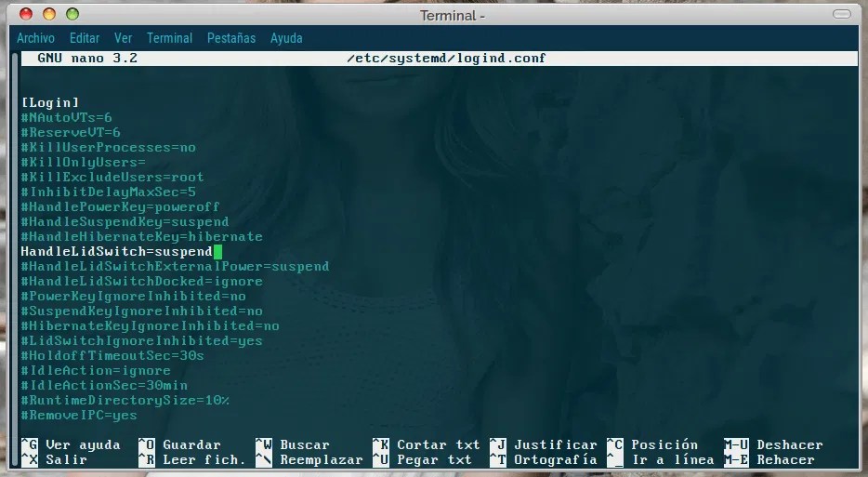Click the HandleLidSwitch=suspend line
Viewport: 868px width, 477px height.
[x=117, y=252]
